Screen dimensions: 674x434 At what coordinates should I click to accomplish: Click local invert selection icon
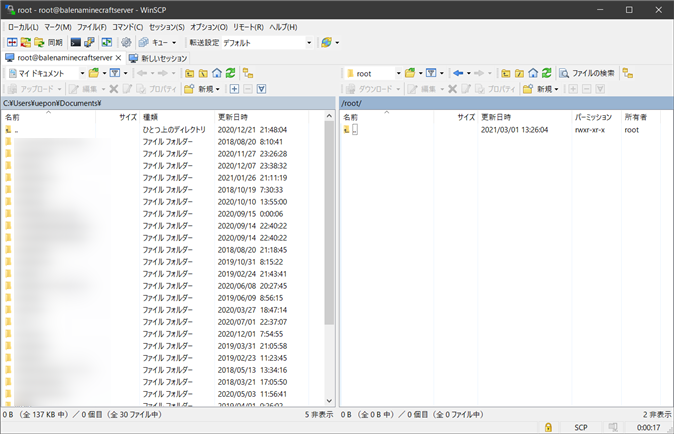[x=261, y=89]
